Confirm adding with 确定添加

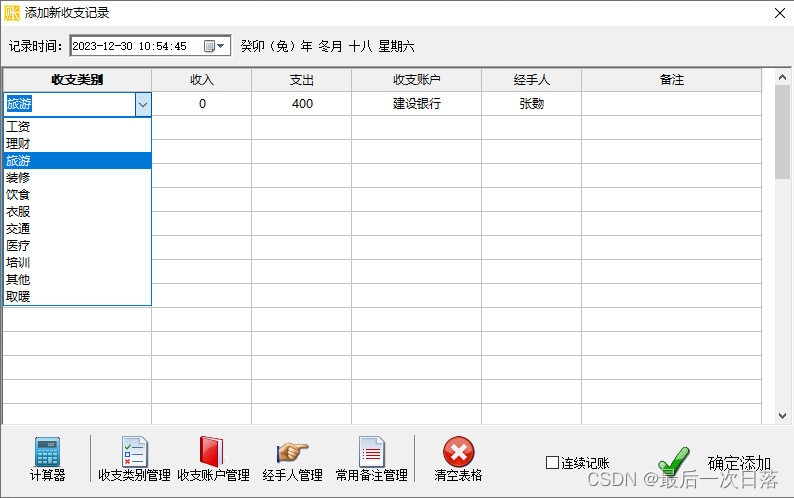pyautogui.click(x=714, y=463)
